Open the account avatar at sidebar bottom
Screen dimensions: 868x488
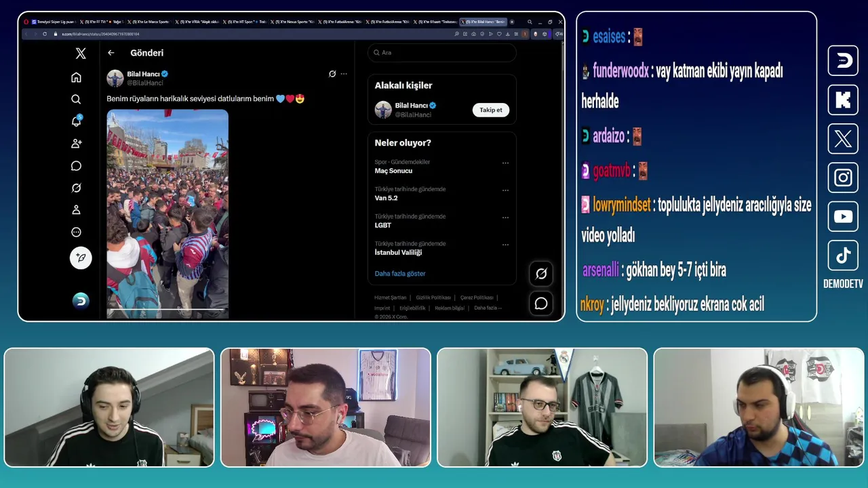(81, 301)
